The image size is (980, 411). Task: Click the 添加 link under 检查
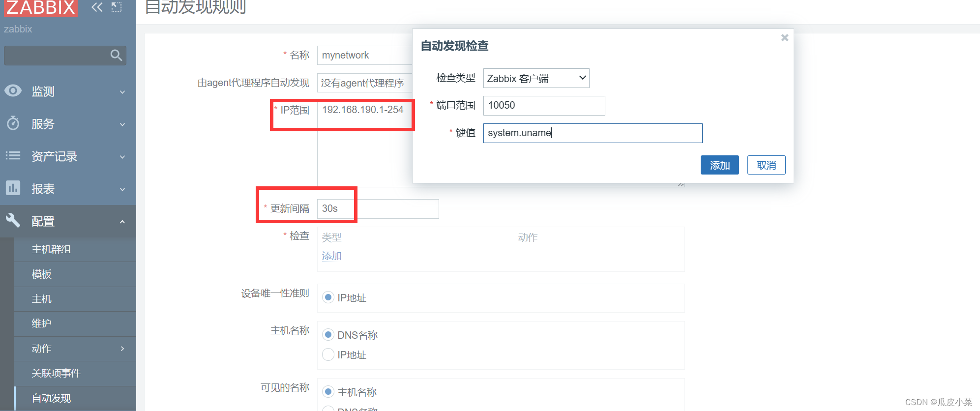[331, 256]
